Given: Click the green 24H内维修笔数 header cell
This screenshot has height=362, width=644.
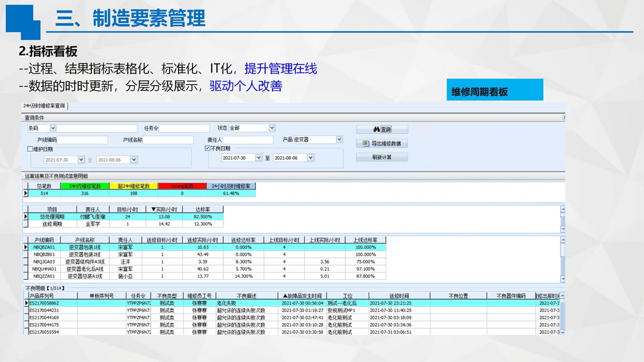Looking at the screenshot, I should click(85, 186).
